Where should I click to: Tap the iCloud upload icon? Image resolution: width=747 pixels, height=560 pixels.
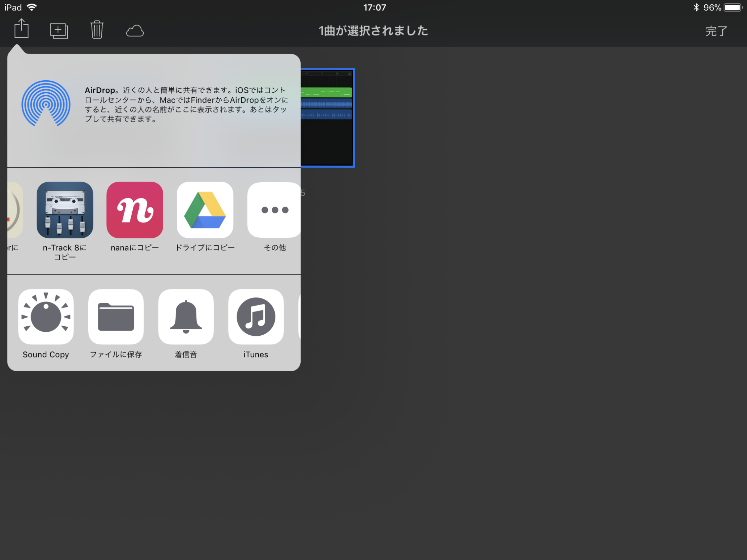[135, 31]
